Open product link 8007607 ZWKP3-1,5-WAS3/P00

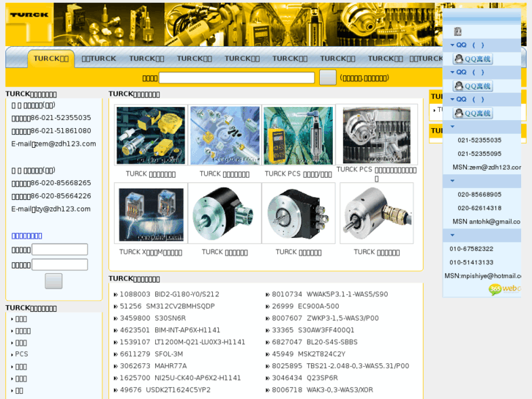click(x=326, y=318)
